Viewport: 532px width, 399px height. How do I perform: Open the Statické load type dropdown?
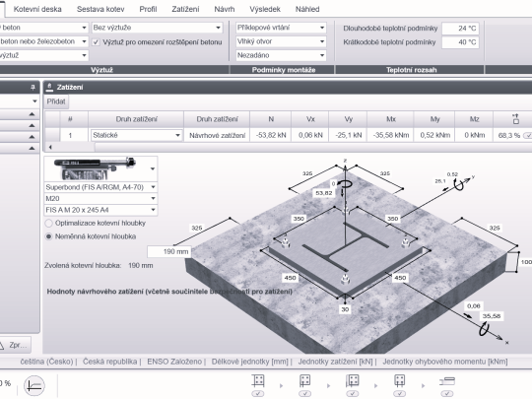coord(136,135)
